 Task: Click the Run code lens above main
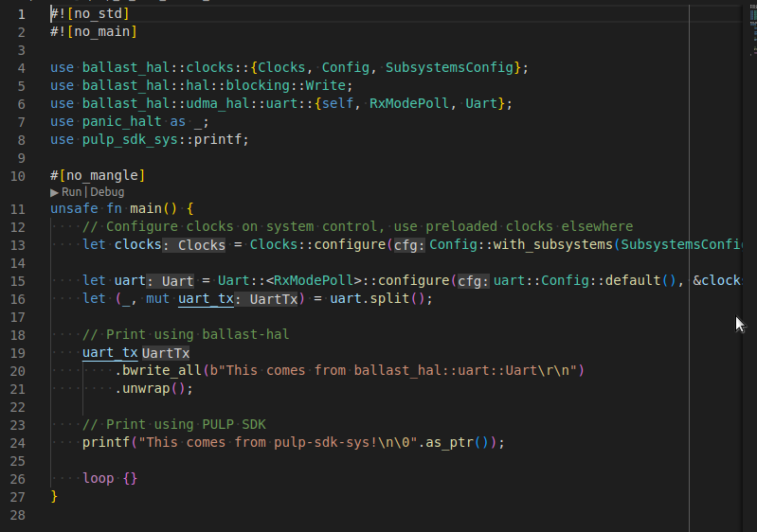tap(68, 192)
